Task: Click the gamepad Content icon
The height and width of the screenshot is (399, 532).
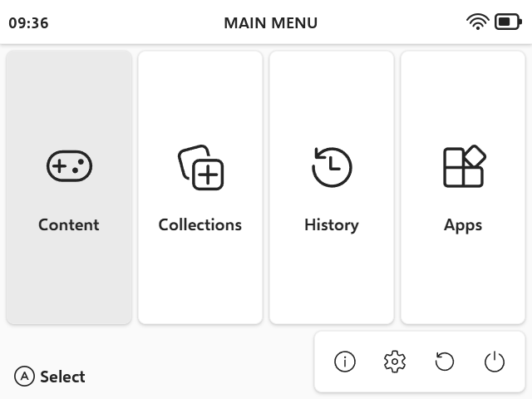Action: [x=69, y=167]
